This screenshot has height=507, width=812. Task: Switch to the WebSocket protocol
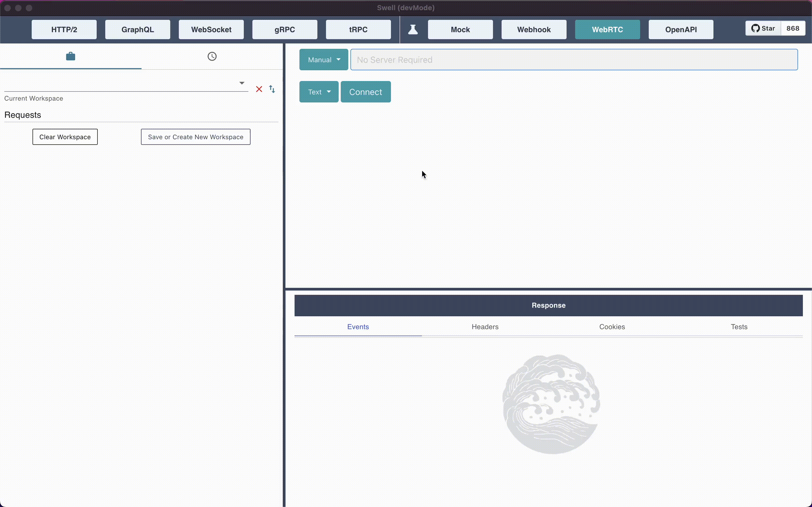point(211,30)
